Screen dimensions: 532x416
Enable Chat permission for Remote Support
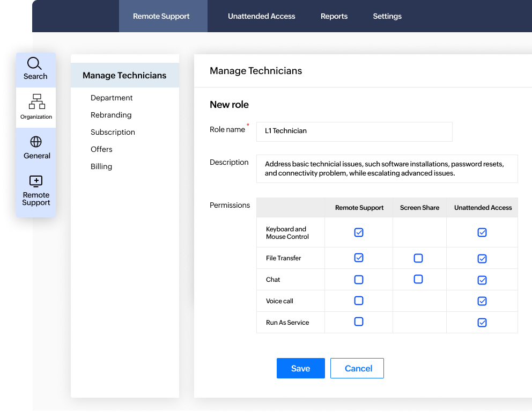(x=358, y=280)
